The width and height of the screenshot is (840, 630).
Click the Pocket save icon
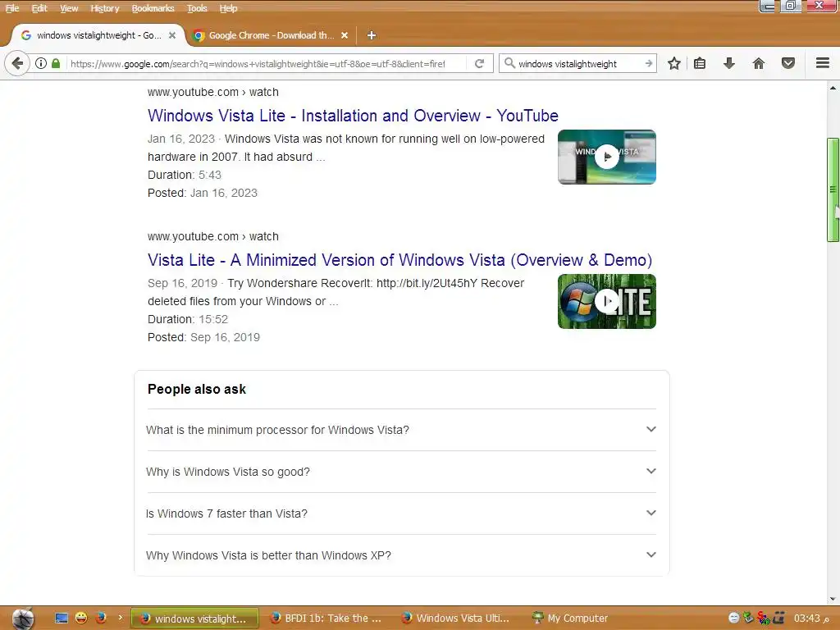(x=787, y=63)
